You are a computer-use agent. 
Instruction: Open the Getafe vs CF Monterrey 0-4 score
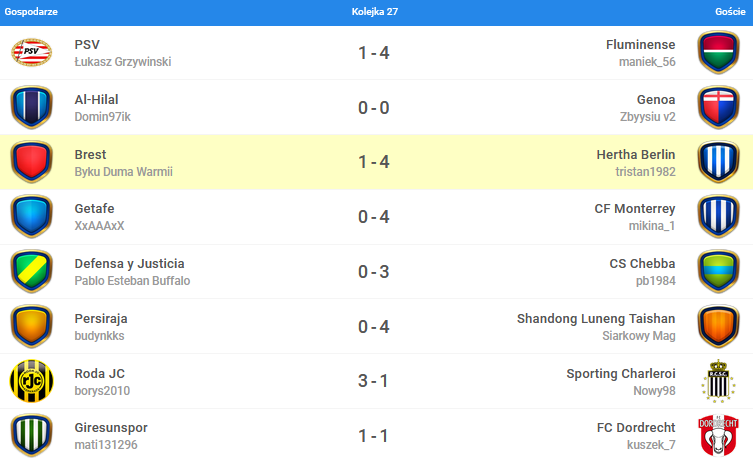click(x=374, y=217)
